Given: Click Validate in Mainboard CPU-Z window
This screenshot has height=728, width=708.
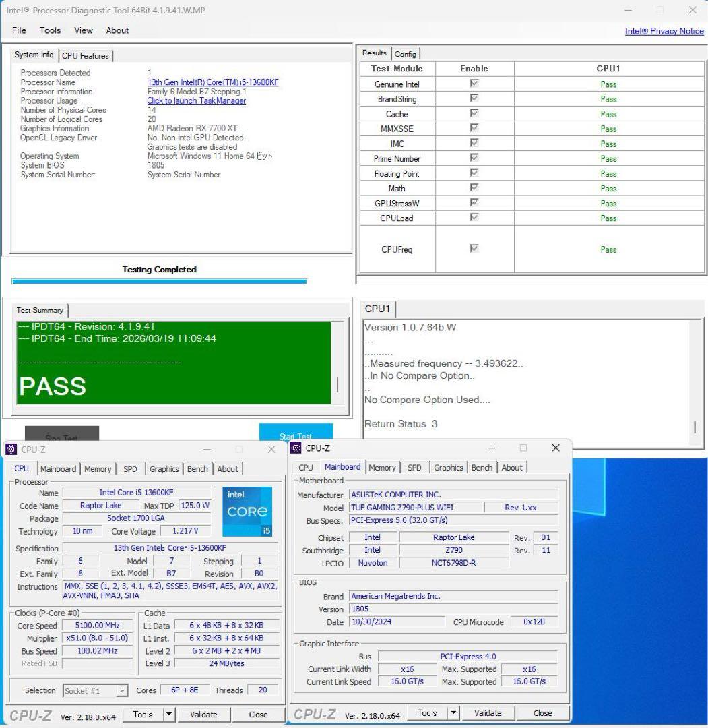Looking at the screenshot, I should 488,712.
